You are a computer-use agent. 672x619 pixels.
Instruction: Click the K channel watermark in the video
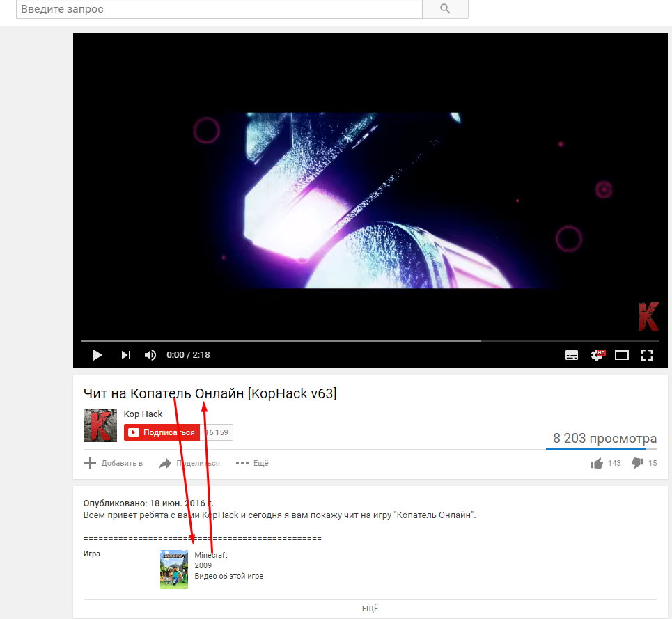648,317
